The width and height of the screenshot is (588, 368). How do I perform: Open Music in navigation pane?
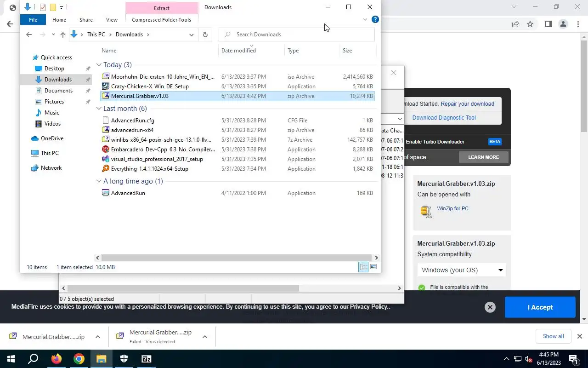(x=52, y=113)
